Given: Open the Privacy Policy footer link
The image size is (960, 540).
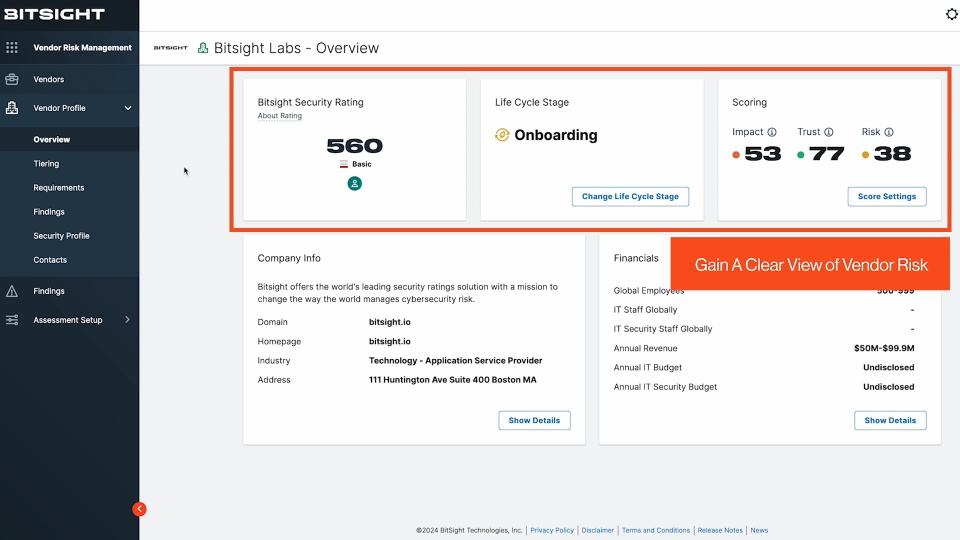Looking at the screenshot, I should point(552,530).
